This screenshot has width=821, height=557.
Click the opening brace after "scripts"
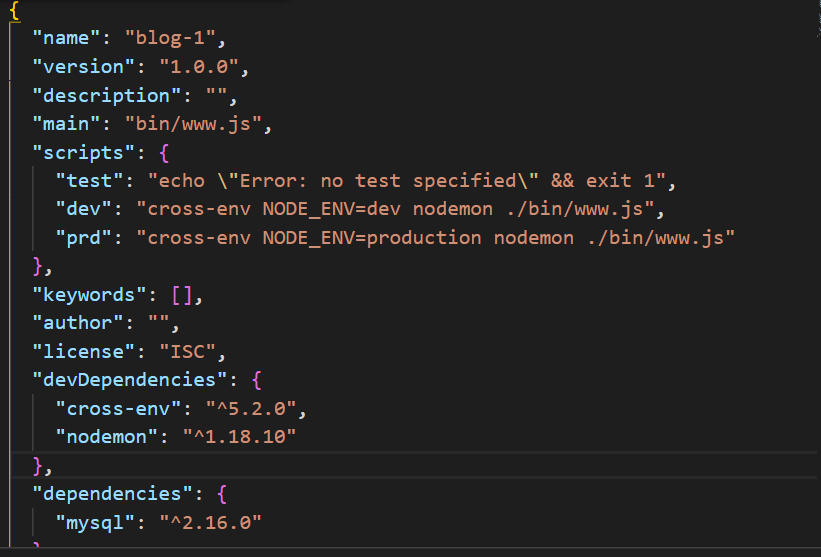tap(165, 153)
